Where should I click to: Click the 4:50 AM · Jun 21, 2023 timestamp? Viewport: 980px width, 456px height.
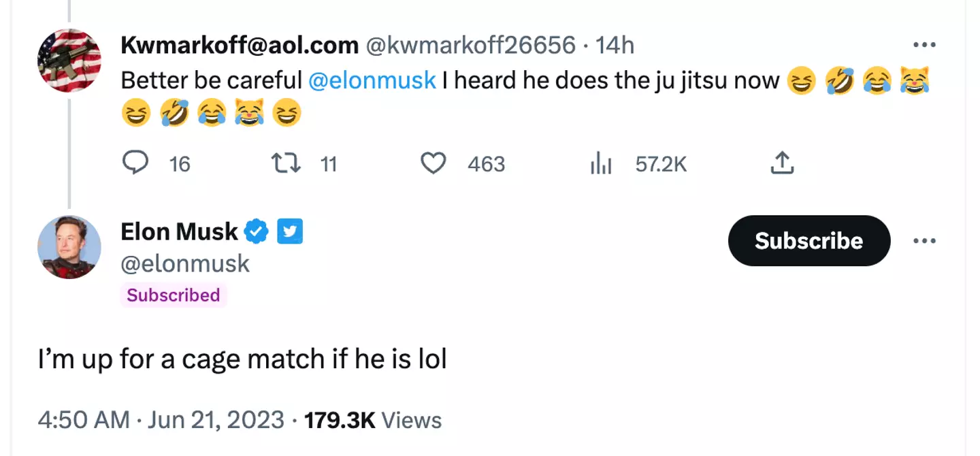point(161,420)
